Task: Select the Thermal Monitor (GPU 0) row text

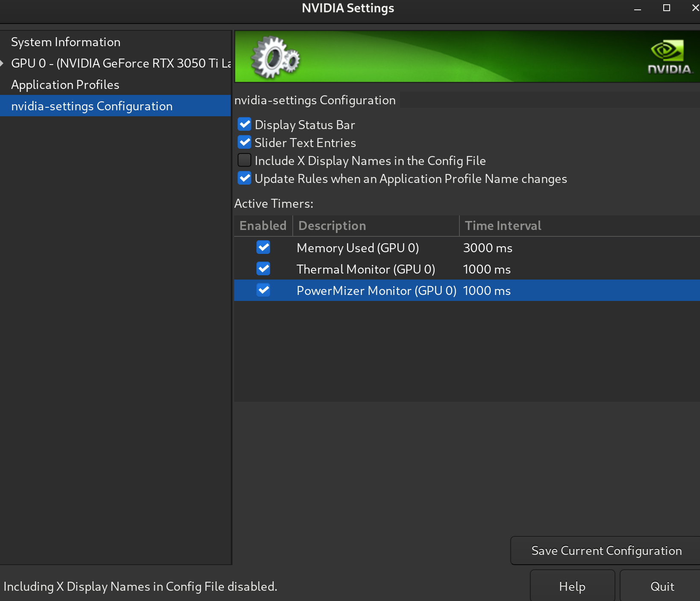Action: pos(366,269)
